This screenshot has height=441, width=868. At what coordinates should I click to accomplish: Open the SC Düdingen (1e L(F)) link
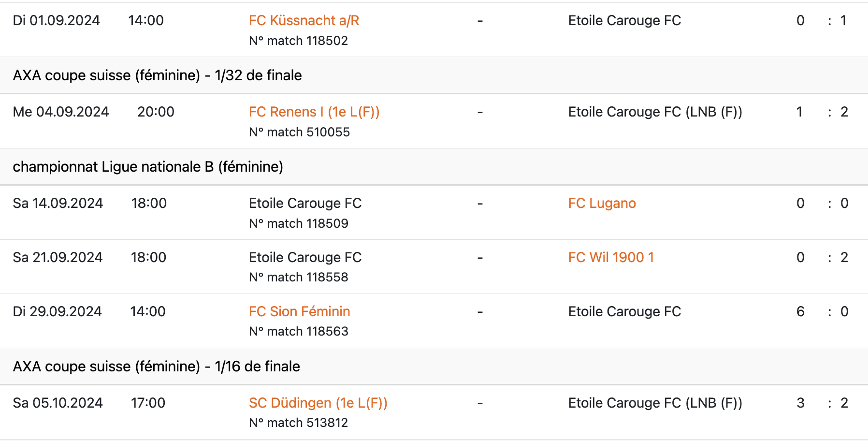[x=318, y=403]
